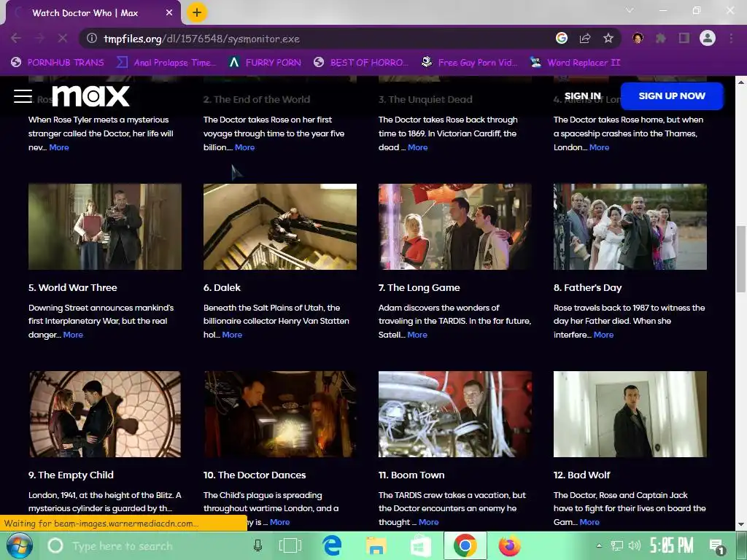Viewport: 747px width, 560px height.
Task: Expand More for Boom Town description
Action: [429, 522]
